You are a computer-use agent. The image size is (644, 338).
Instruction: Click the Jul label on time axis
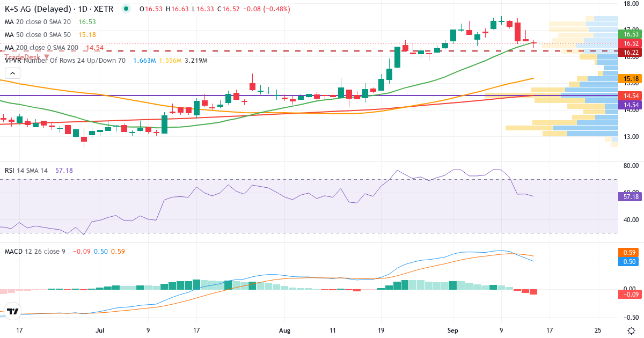[x=101, y=330]
